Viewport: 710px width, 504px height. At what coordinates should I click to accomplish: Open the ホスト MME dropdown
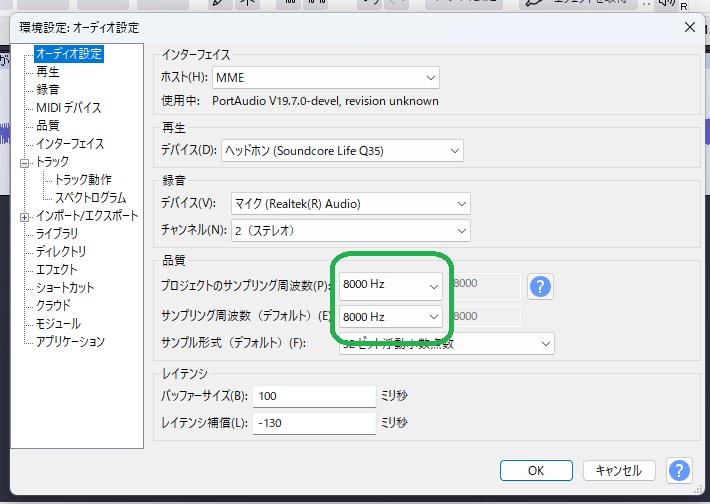tap(326, 78)
